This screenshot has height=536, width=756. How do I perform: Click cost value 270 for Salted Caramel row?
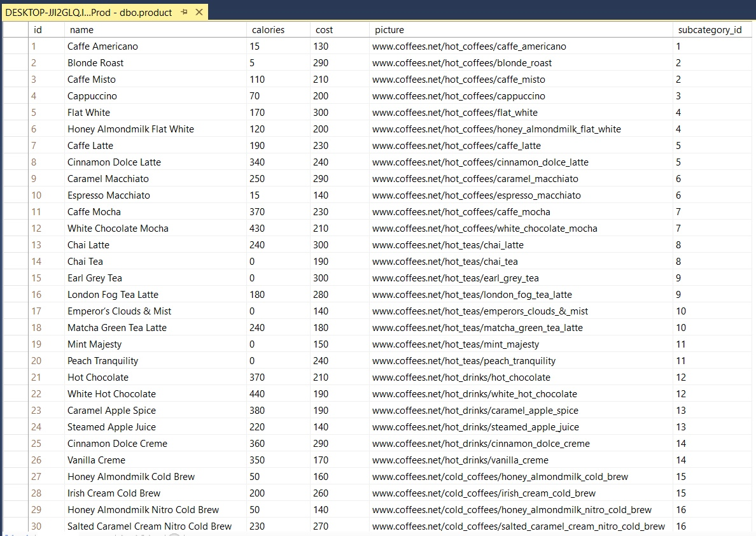coord(339,526)
